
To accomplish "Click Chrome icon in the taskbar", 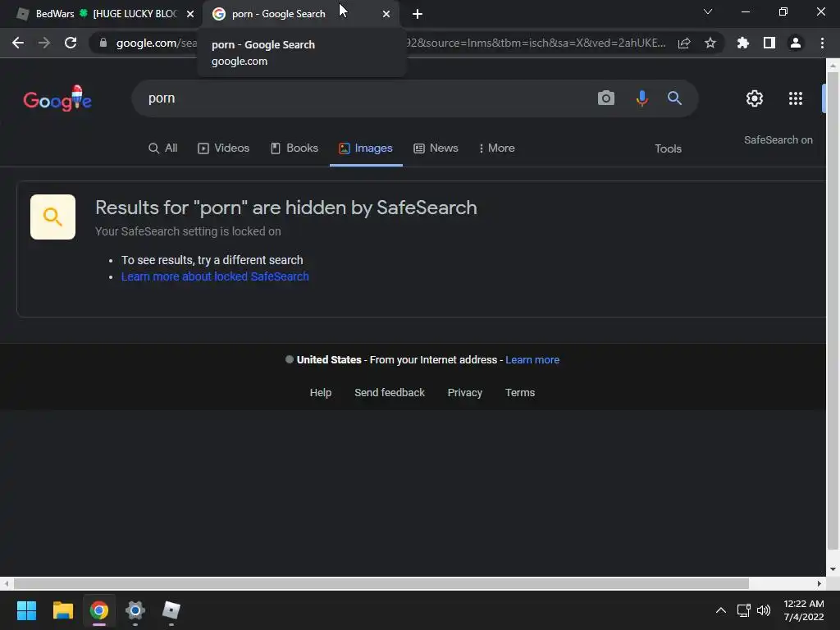I will 99,610.
